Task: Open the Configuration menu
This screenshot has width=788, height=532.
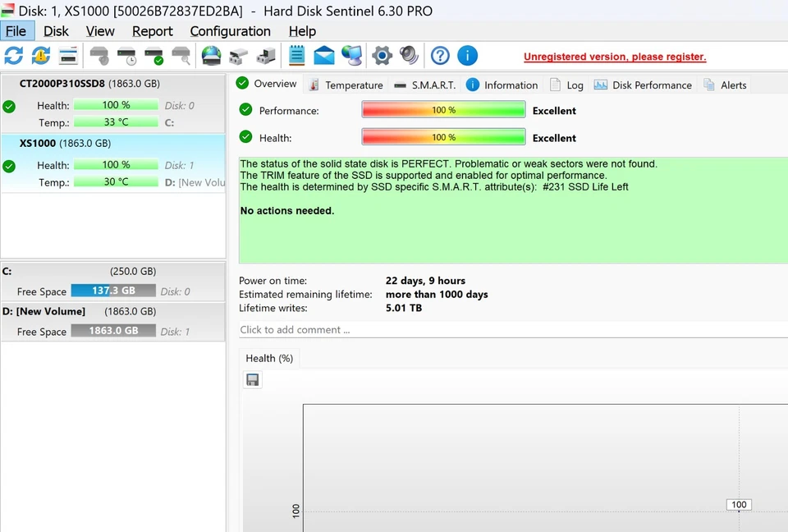Action: [230, 31]
